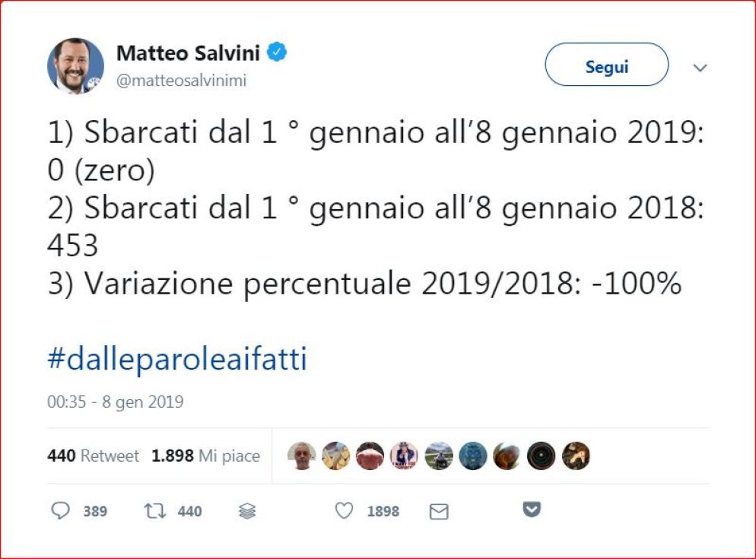Click the Buffer stacked layers icon
The image size is (756, 559).
coord(247,512)
